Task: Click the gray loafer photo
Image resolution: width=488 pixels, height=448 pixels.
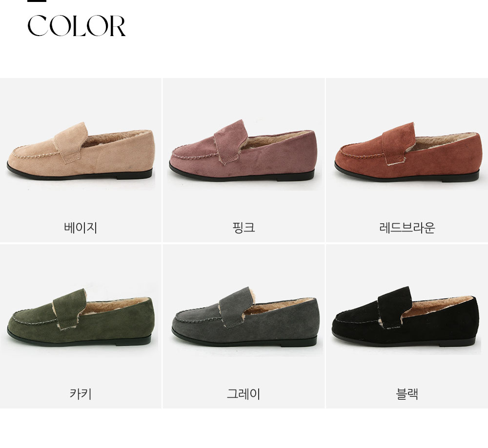Action: click(x=244, y=317)
